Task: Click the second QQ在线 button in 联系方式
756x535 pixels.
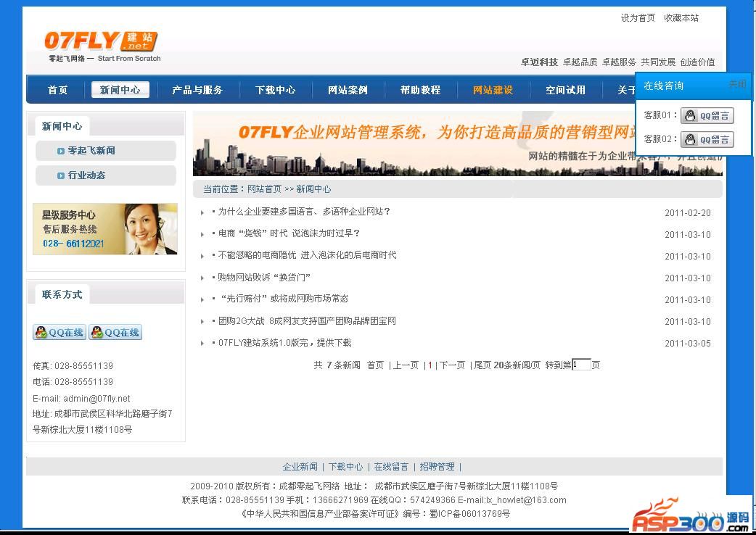Action: tap(115, 332)
